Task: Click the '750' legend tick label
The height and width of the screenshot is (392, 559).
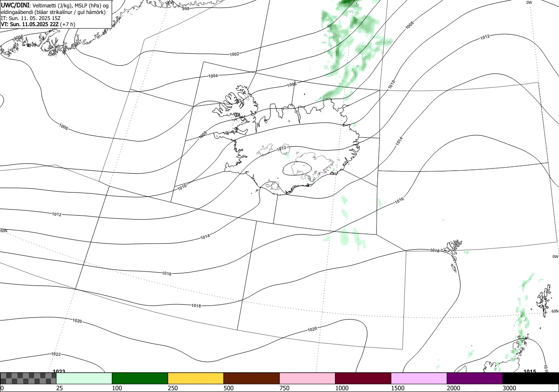Action: (284, 388)
